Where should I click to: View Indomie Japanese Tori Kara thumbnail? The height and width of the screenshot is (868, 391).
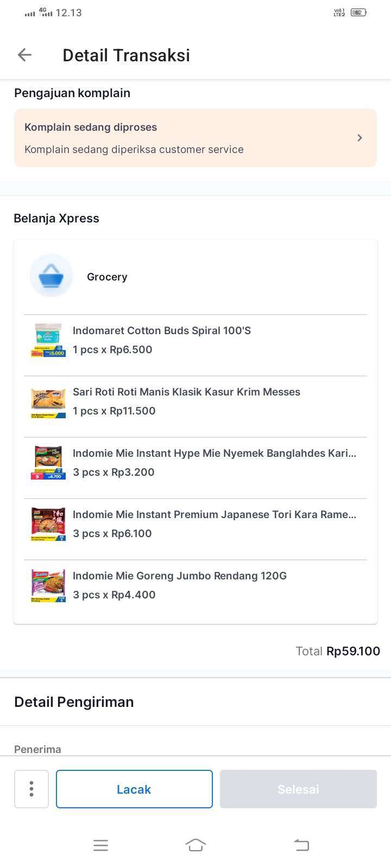coord(48,524)
